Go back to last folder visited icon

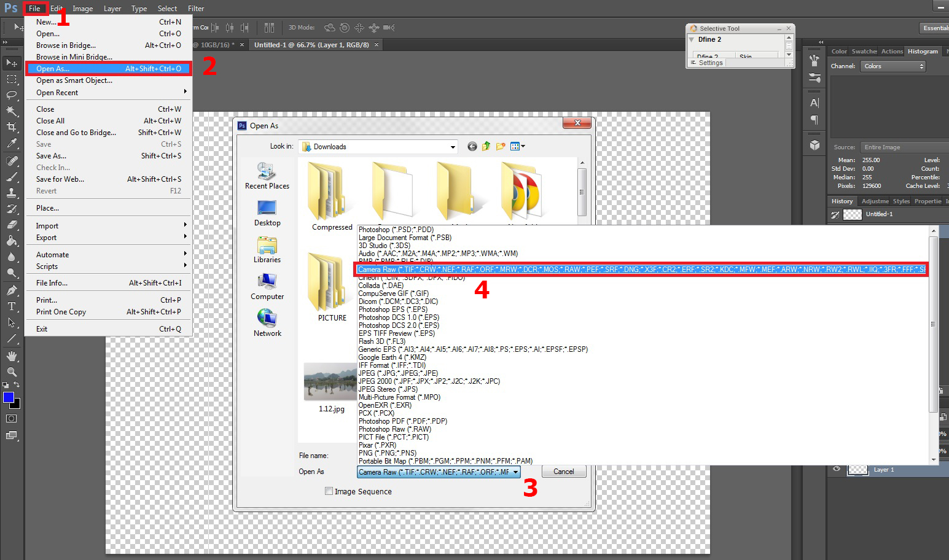(472, 146)
